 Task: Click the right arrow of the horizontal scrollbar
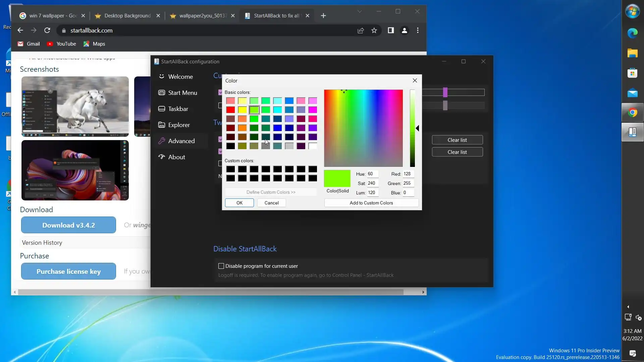pos(423,292)
